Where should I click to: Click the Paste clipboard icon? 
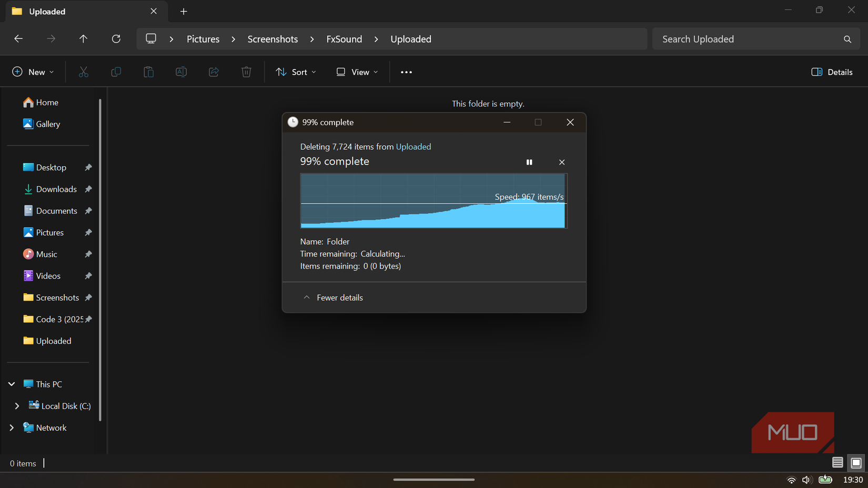pos(149,72)
